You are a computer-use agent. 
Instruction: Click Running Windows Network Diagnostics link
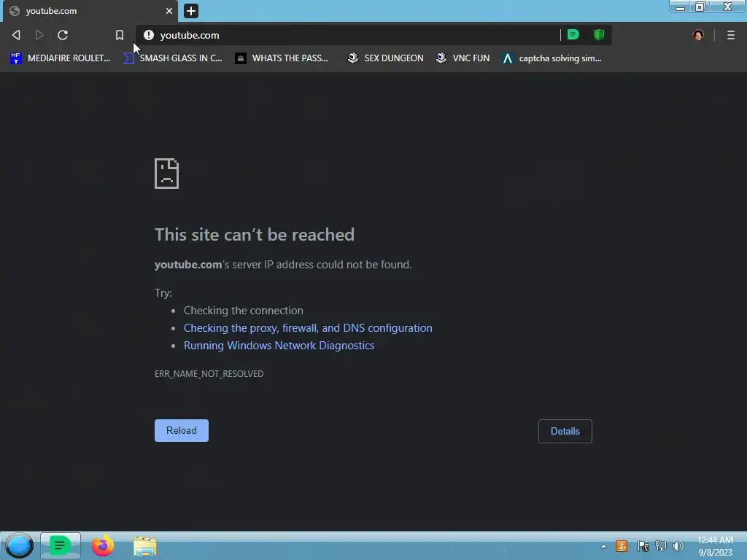pyautogui.click(x=279, y=346)
